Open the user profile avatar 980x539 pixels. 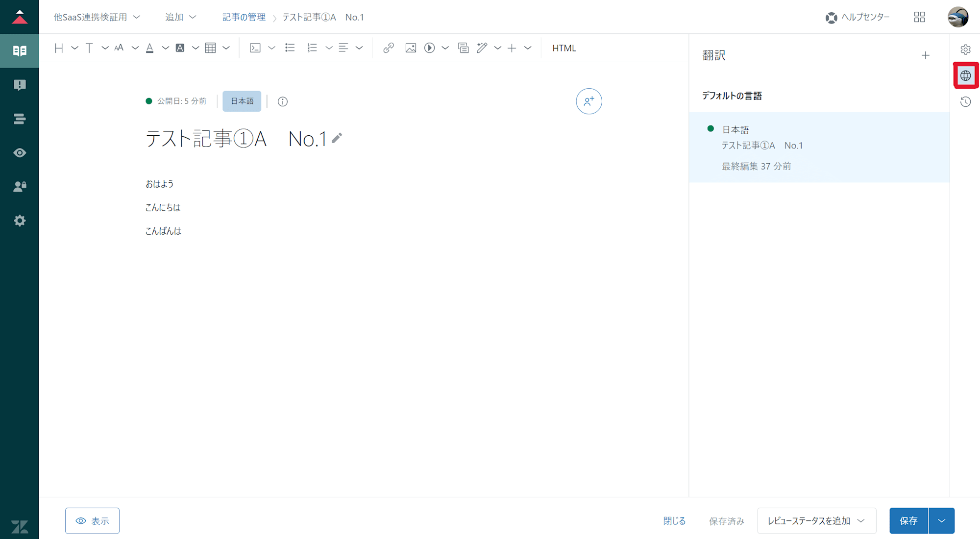click(958, 17)
